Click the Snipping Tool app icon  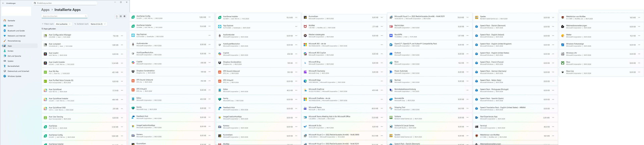coord(391,108)
